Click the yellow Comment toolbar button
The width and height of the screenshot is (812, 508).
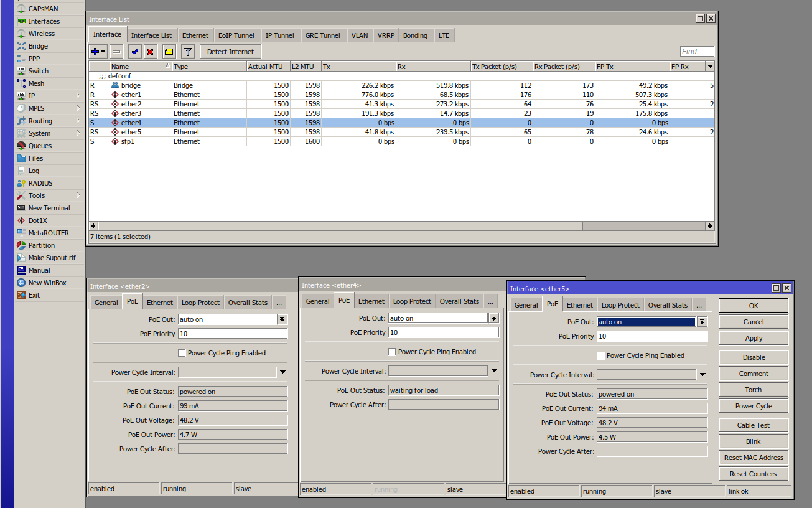[169, 52]
